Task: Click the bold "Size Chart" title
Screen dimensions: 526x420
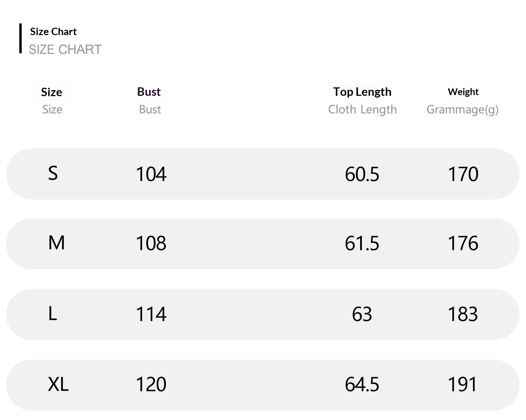Action: click(53, 32)
